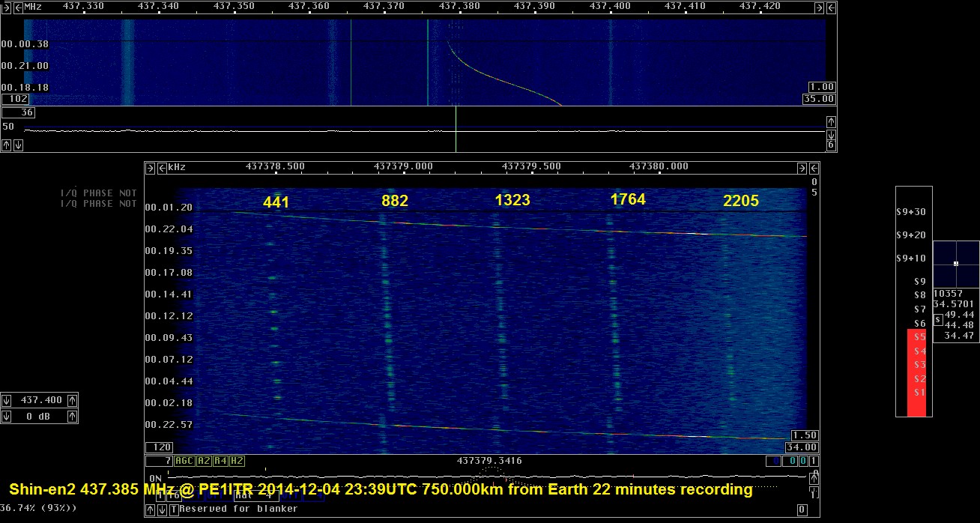980x523 pixels.
Task: Click the T button beside blanker text
Action: tap(174, 510)
